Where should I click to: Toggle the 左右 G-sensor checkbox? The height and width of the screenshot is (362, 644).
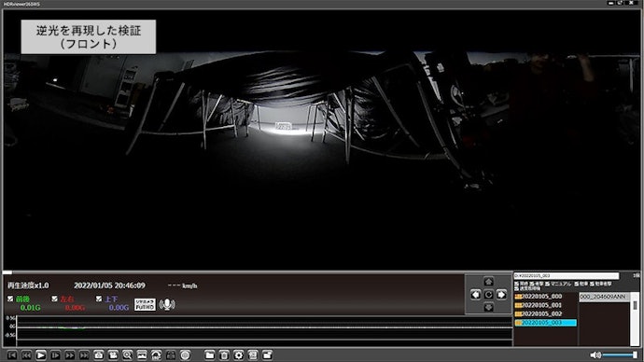click(x=54, y=299)
